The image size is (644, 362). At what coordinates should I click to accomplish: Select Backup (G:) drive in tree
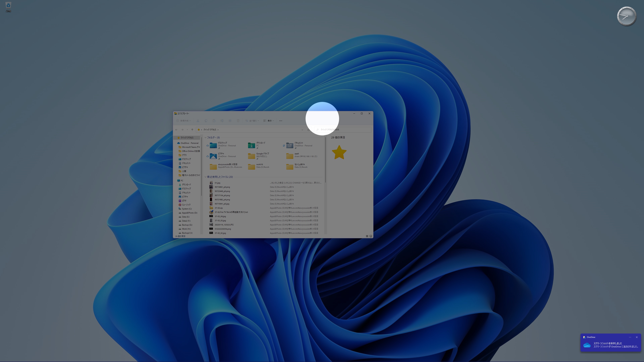pyautogui.click(x=185, y=225)
